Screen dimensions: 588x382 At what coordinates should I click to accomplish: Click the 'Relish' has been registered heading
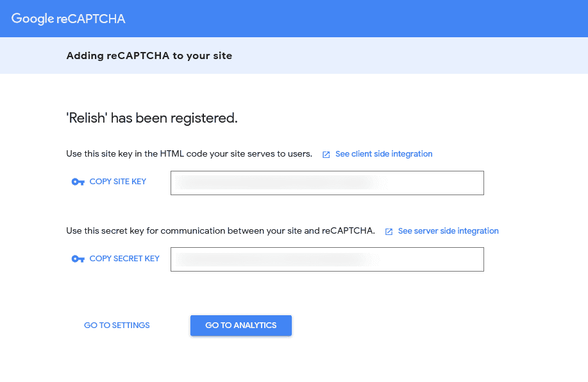pyautogui.click(x=152, y=118)
